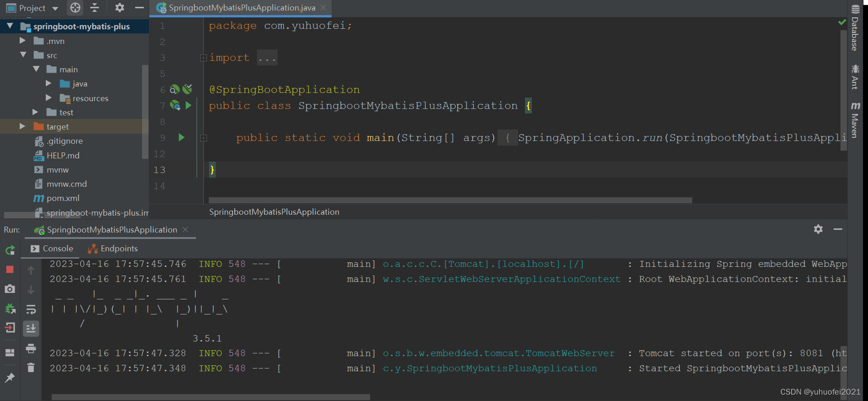Click the console horizontal scrollbar
Viewport: 868px width, 401px height.
point(211,397)
